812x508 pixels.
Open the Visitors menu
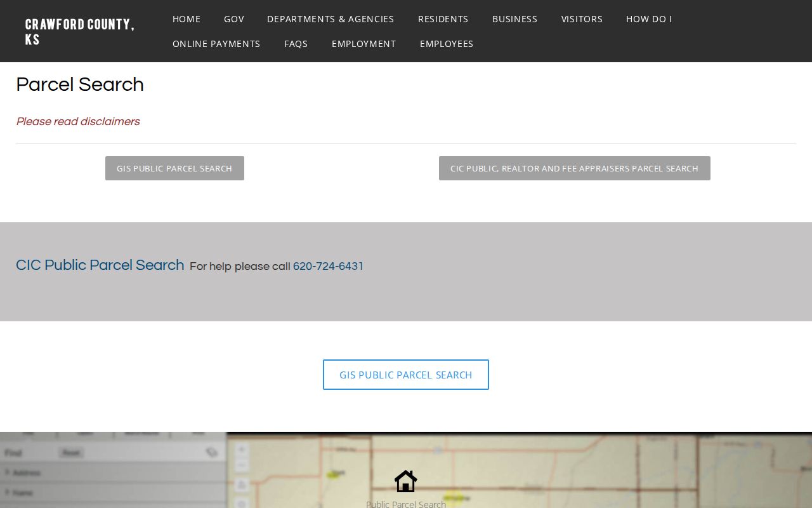tap(582, 19)
